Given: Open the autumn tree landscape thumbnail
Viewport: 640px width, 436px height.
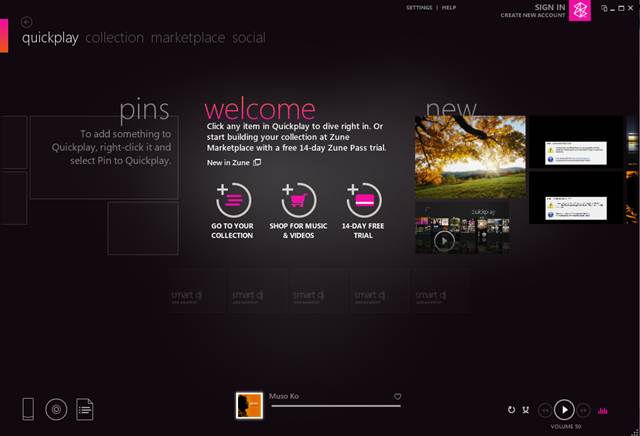Looking at the screenshot, I should pos(470,157).
